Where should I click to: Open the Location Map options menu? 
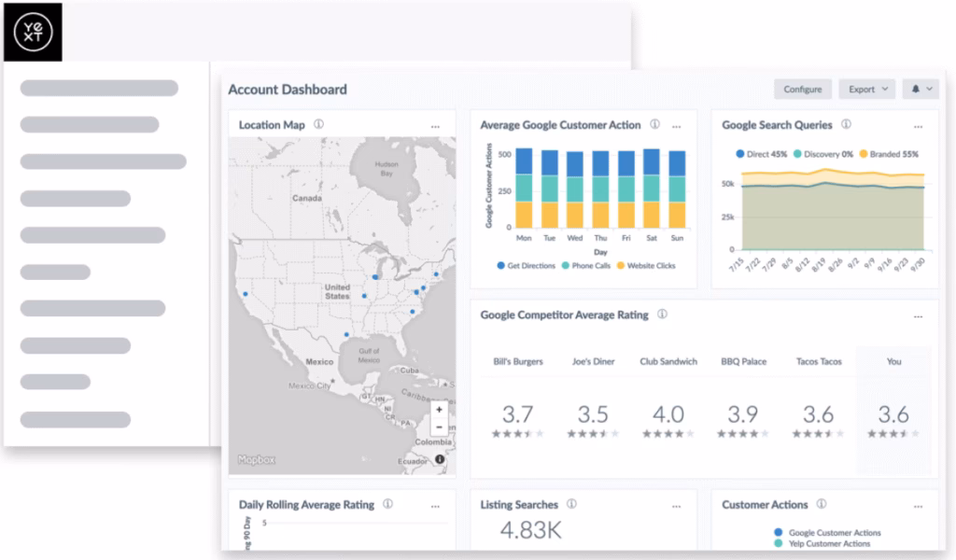(x=435, y=124)
